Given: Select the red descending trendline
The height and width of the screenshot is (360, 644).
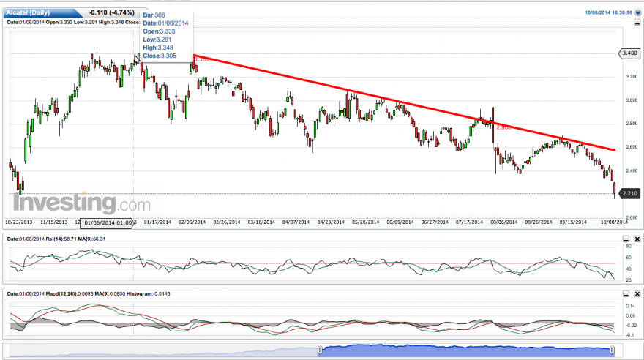Looking at the screenshot, I should coord(404,102).
